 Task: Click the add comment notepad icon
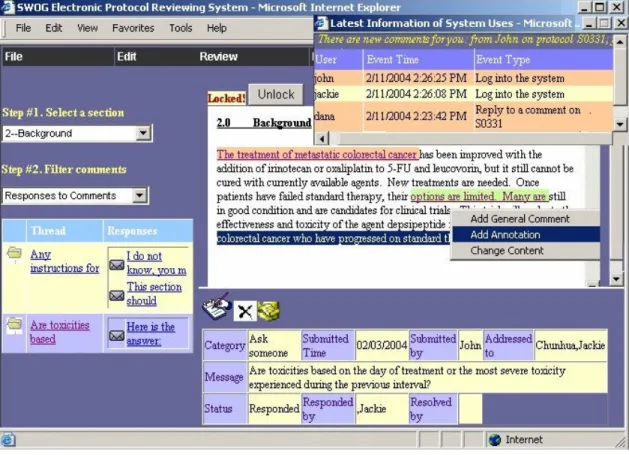coord(216,307)
